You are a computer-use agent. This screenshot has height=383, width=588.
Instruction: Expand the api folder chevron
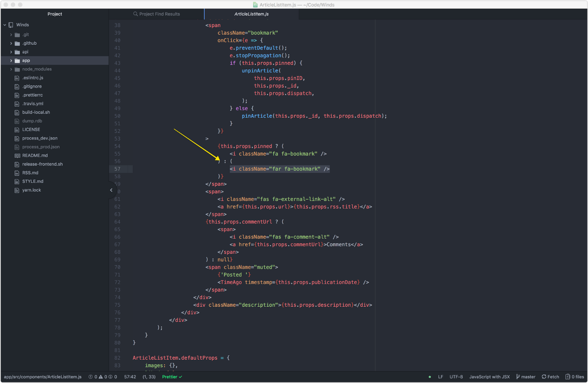(x=11, y=52)
